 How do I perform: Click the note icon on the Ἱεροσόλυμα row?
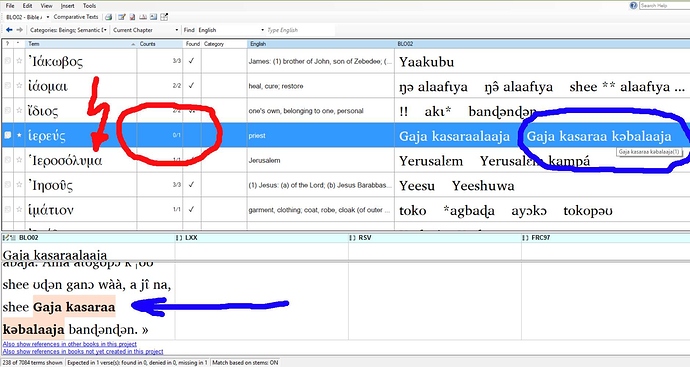pyautogui.click(x=7, y=160)
